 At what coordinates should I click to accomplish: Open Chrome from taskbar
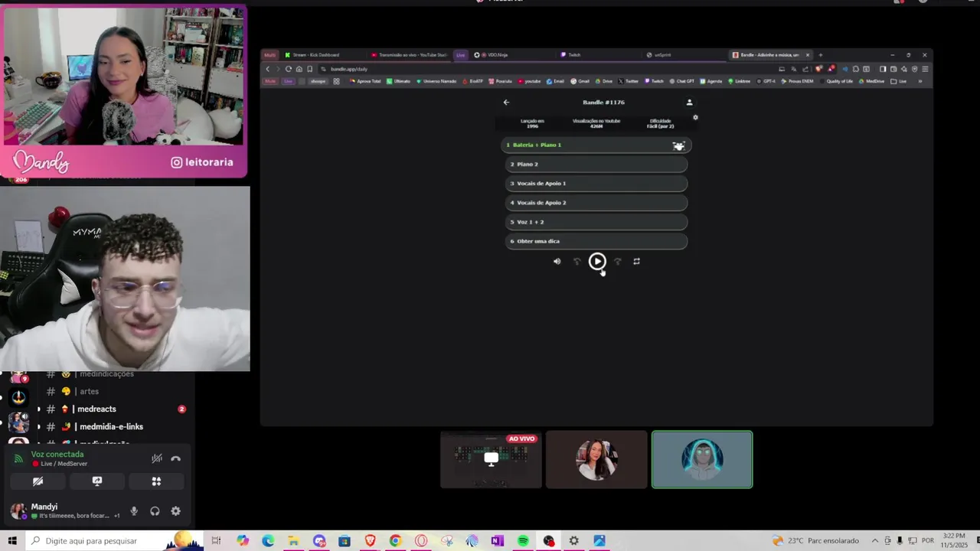coord(395,541)
